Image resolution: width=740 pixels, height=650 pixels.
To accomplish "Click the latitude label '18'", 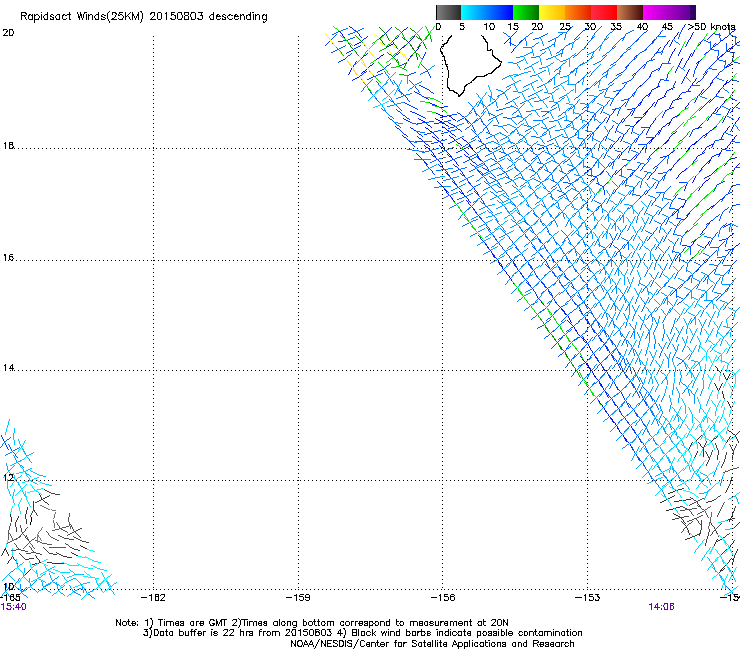I will pyautogui.click(x=8, y=145).
